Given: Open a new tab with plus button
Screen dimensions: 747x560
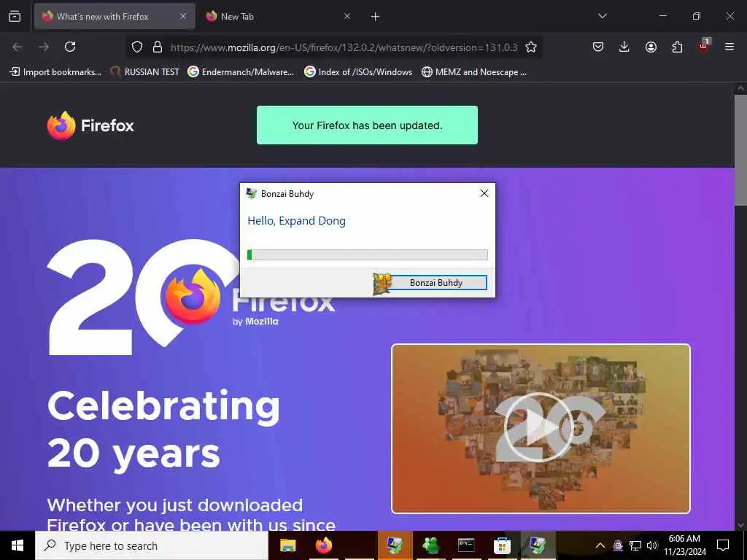Looking at the screenshot, I should [x=376, y=17].
